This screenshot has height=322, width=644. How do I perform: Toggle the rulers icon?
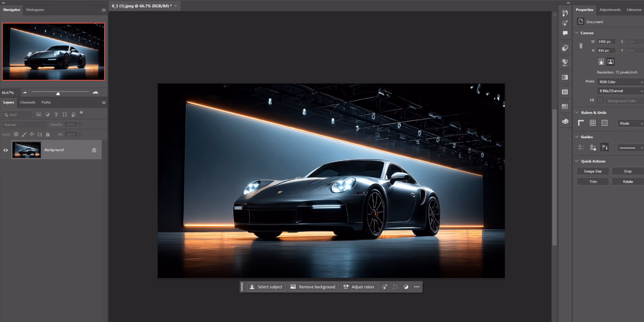click(x=581, y=123)
